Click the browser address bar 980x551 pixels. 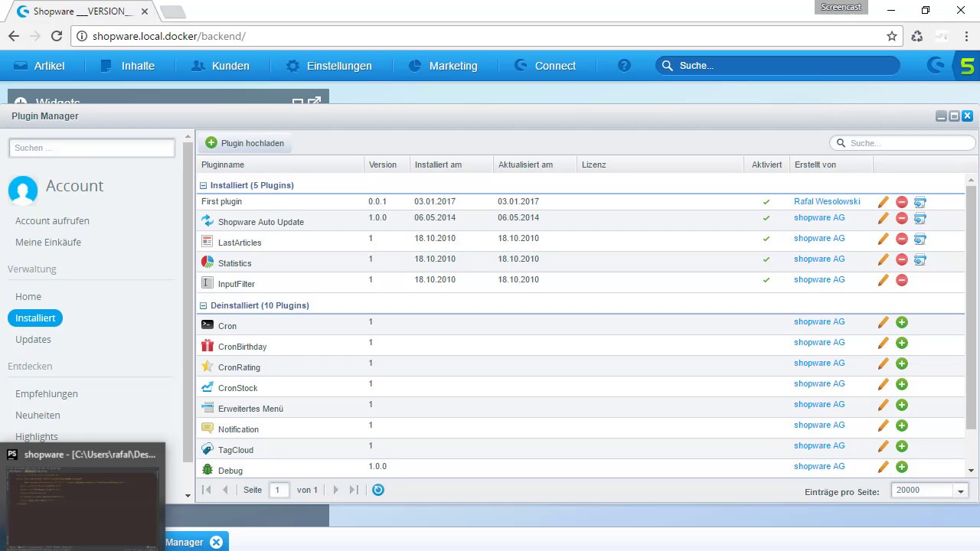coord(485,36)
